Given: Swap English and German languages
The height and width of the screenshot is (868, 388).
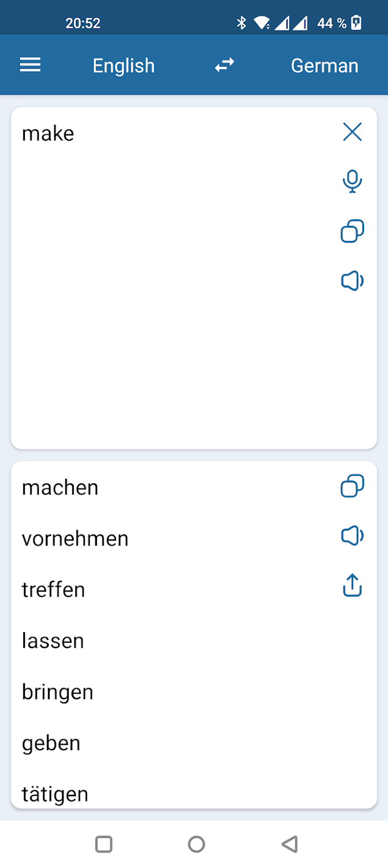Looking at the screenshot, I should tap(224, 65).
